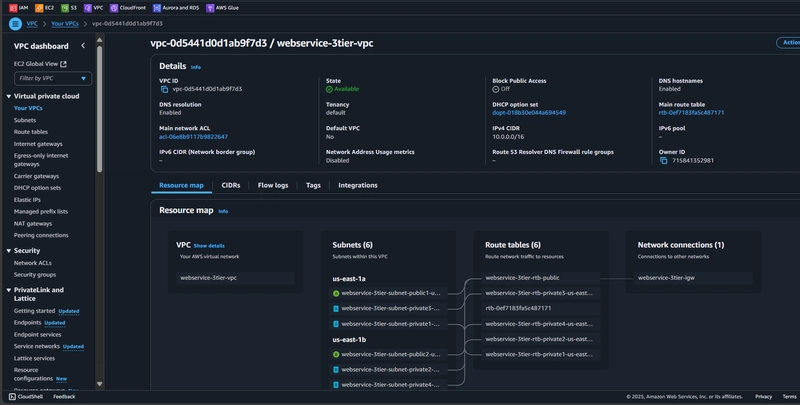
Task: Open the AWS Glue shortcut icon
Action: (x=210, y=8)
